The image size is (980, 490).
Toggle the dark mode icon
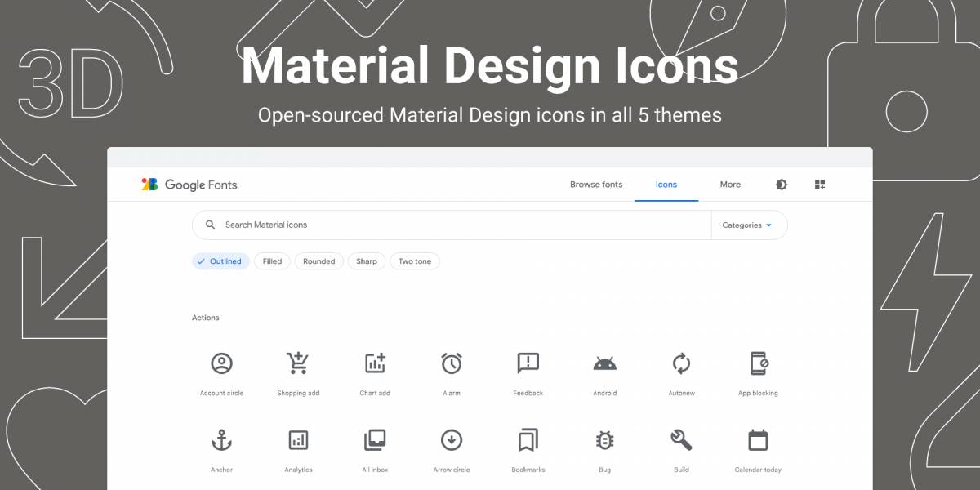click(x=782, y=185)
